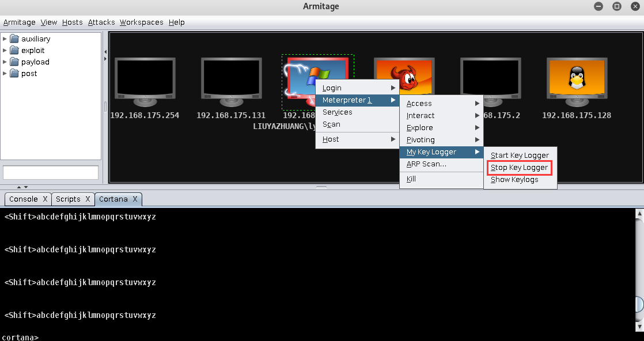The image size is (644, 341).
Task: Open the Host submenu
Action: tap(357, 139)
